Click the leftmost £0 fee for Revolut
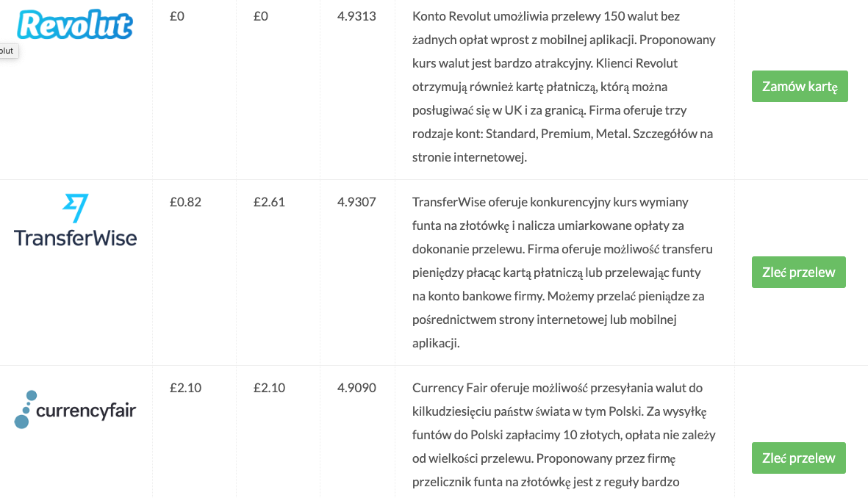 (x=176, y=16)
